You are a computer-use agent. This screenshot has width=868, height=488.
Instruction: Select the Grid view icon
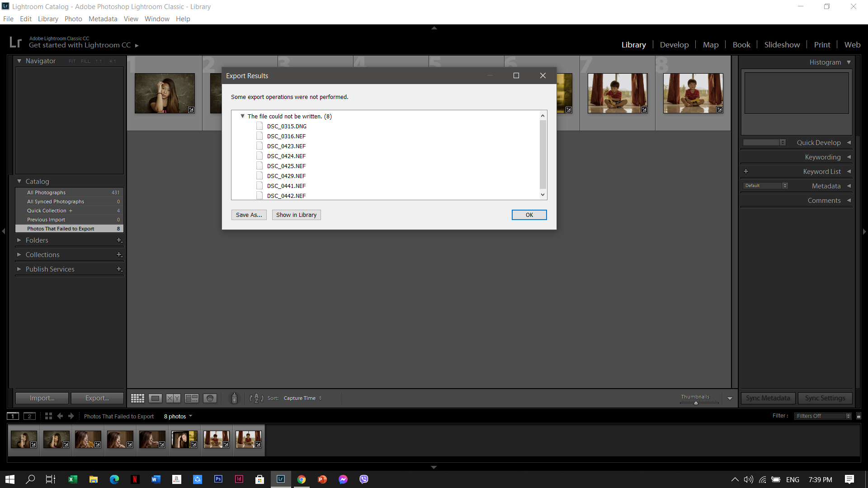point(137,398)
